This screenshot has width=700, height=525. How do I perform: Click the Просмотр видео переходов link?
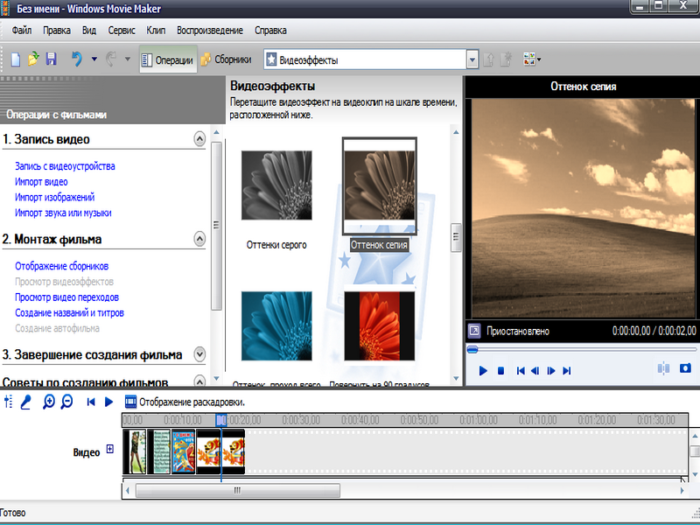point(67,297)
